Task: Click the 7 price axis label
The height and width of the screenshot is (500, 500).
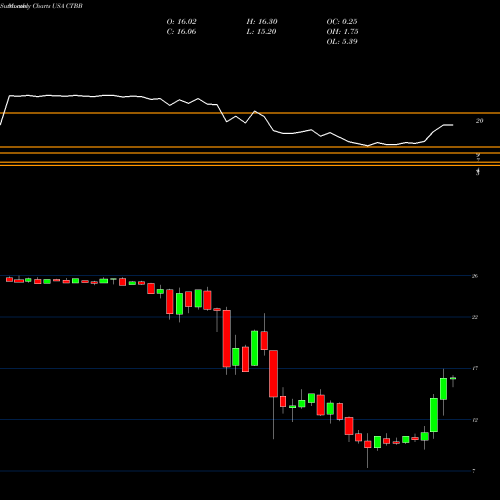Action: (474, 471)
